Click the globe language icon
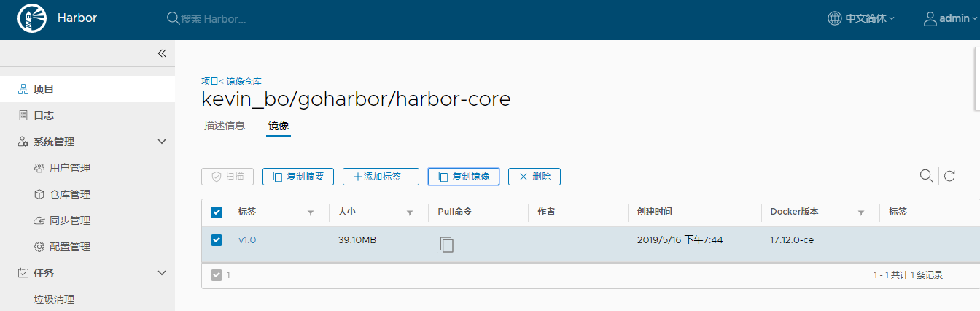This screenshot has width=980, height=311. click(x=834, y=19)
